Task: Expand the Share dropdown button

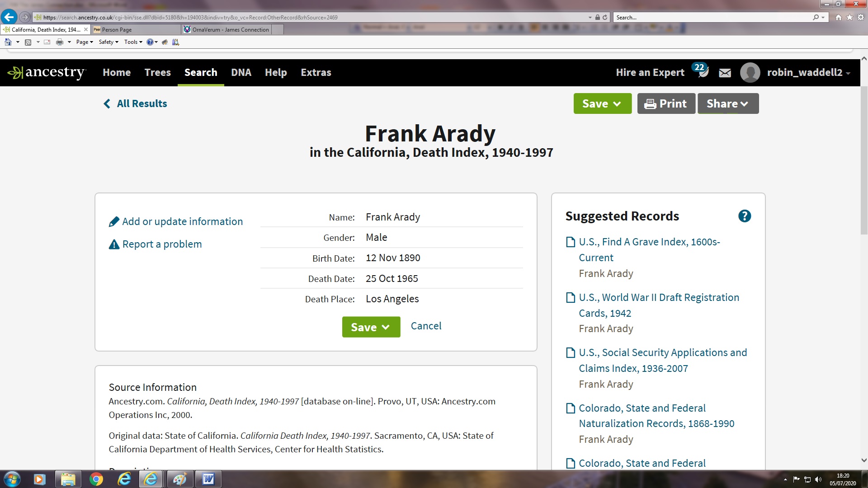Action: click(727, 103)
